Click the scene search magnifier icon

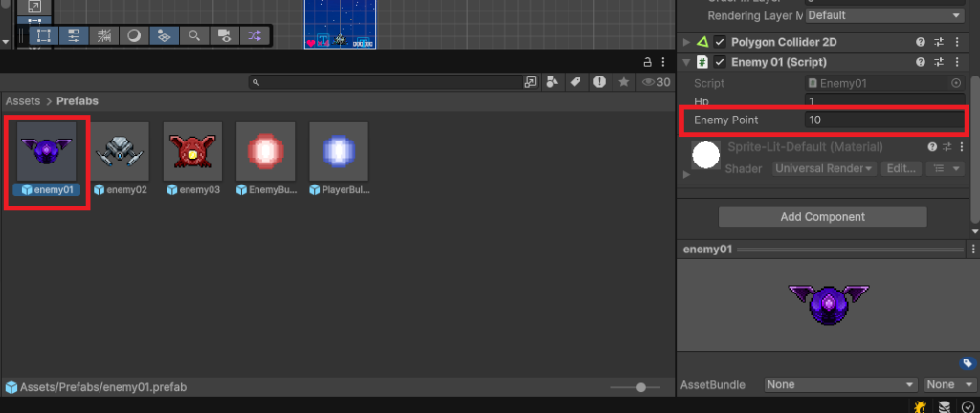[193, 35]
